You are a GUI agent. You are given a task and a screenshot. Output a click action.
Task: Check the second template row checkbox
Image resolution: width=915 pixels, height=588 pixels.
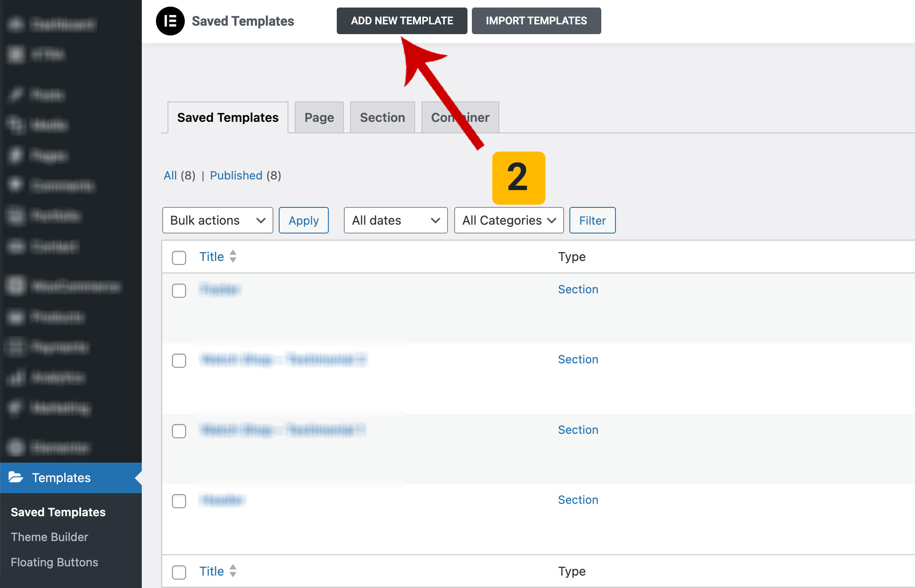[x=179, y=361]
